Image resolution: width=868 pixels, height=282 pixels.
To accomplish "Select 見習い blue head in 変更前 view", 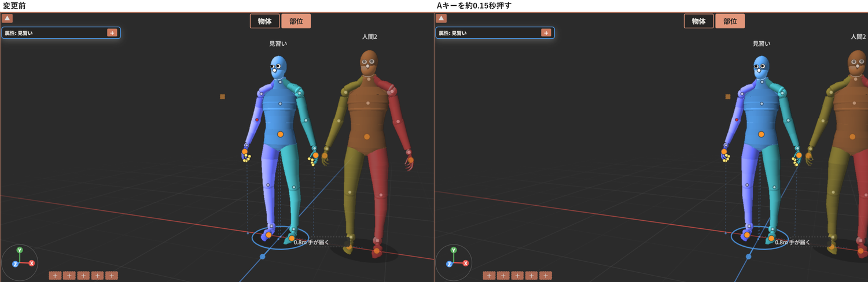I will 278,67.
